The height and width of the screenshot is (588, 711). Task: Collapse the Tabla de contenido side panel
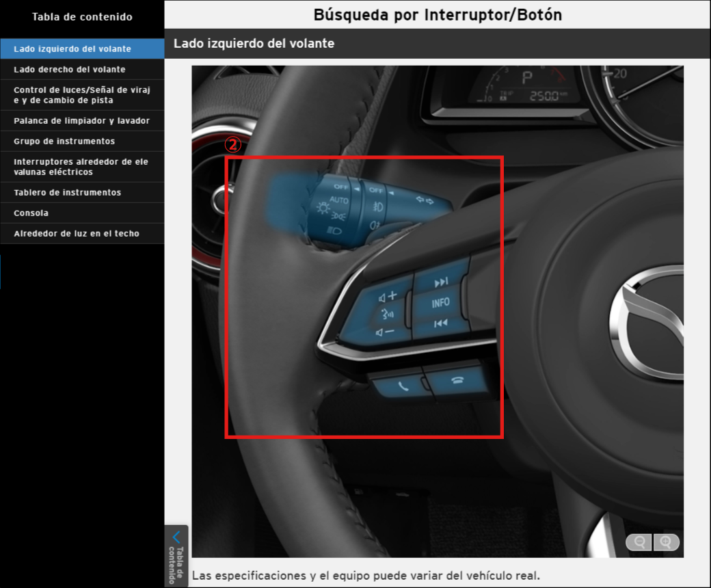tap(176, 554)
